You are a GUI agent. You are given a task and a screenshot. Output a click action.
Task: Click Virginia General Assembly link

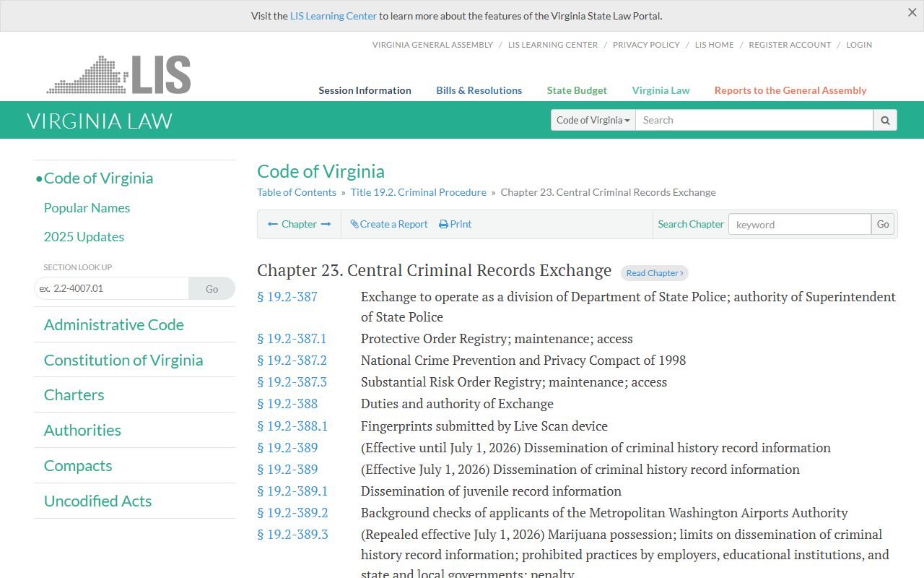[x=432, y=45]
